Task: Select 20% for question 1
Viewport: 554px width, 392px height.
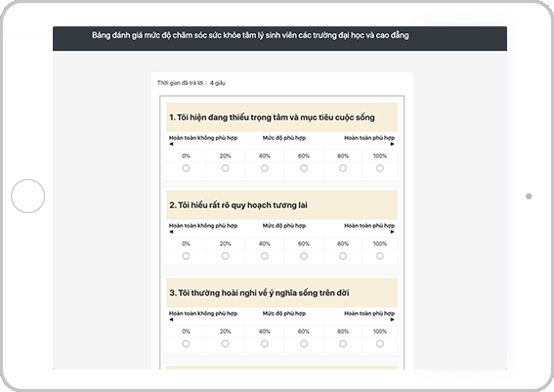Action: point(225,168)
